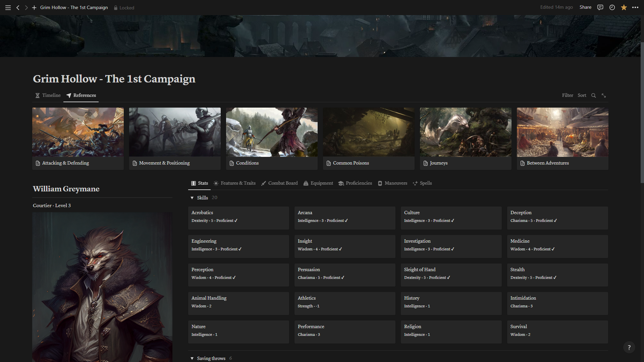Click the new page plus icon
Viewport: 644px width, 362px height.
(x=34, y=7)
